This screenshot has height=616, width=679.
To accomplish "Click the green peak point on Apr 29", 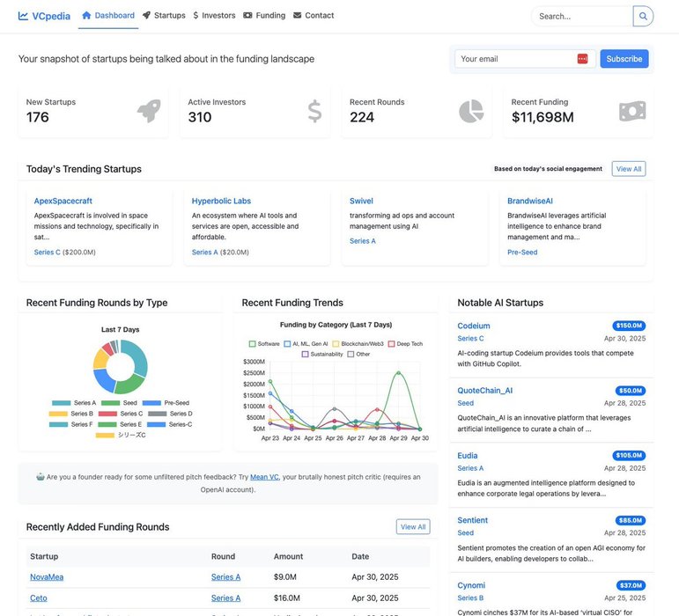I will click(x=398, y=372).
